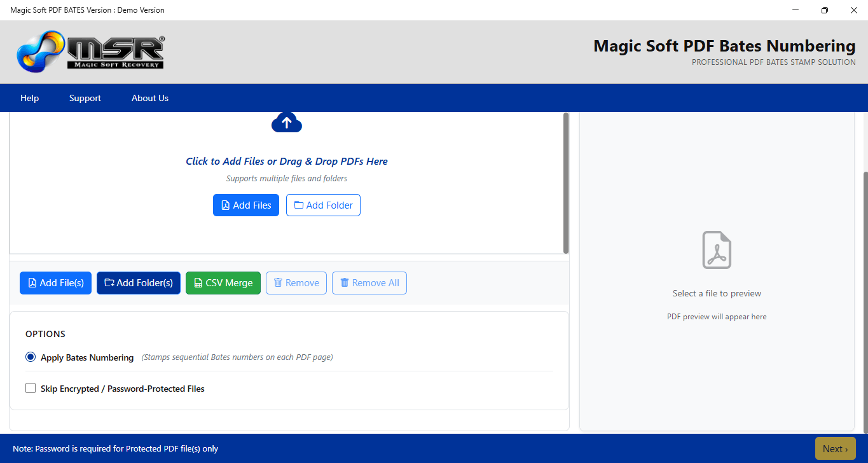This screenshot has height=463, width=868.
Task: Enable Skip Encrypted / Password-Protected Files checkbox
Action: click(x=31, y=388)
